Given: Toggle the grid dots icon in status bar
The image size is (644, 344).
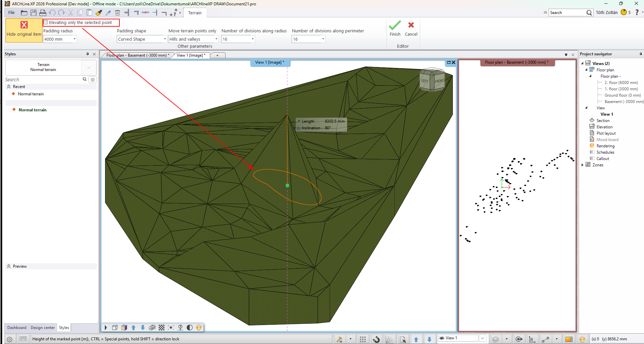Looking at the screenshot, I should [363, 339].
